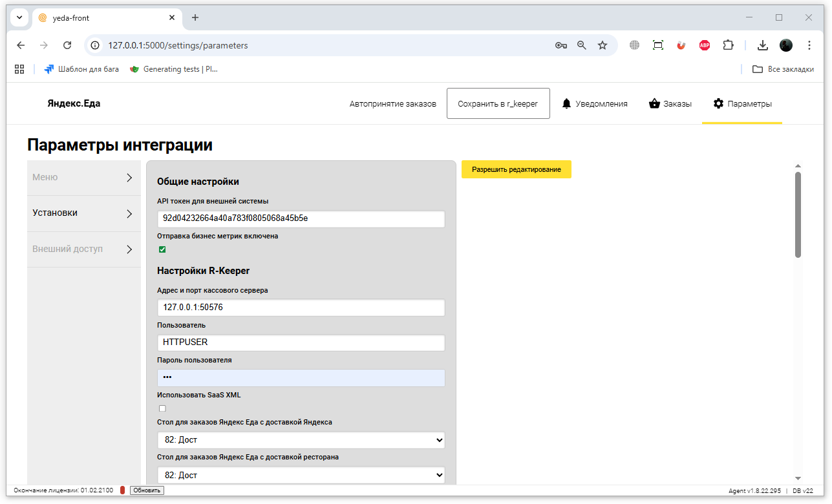The image size is (832, 504).
Task: Open the Notifications bell icon
Action: [567, 104]
